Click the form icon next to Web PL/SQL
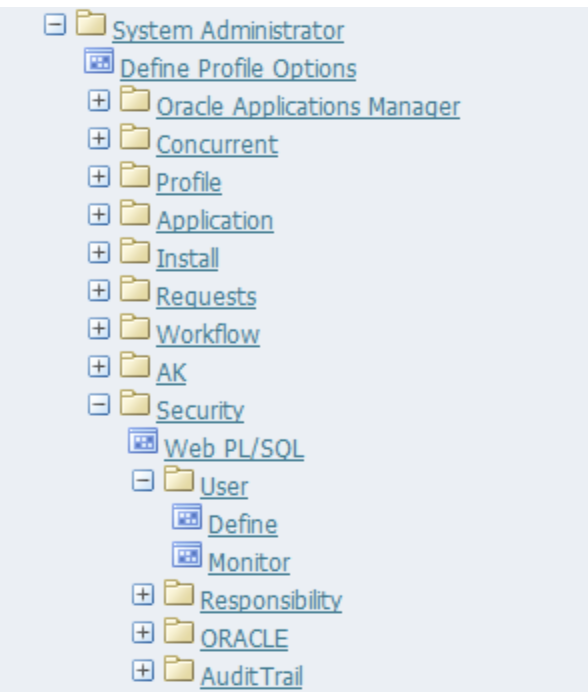The image size is (588, 692). [143, 440]
